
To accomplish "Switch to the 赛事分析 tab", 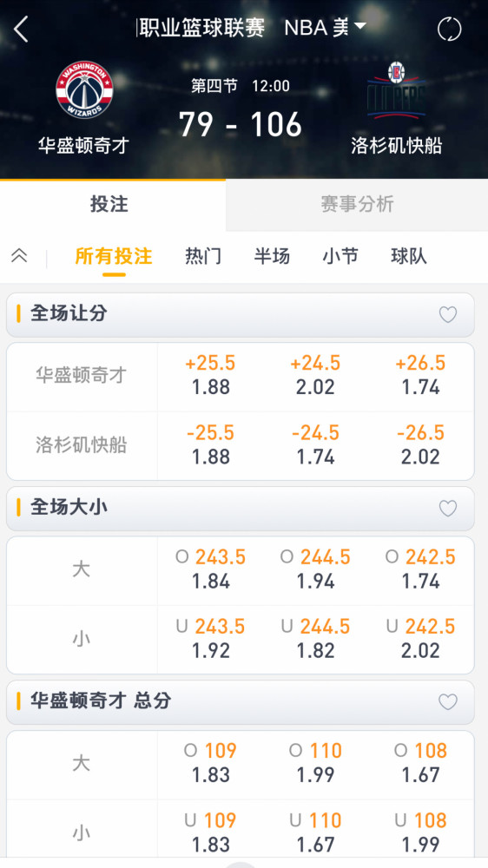I will [357, 204].
